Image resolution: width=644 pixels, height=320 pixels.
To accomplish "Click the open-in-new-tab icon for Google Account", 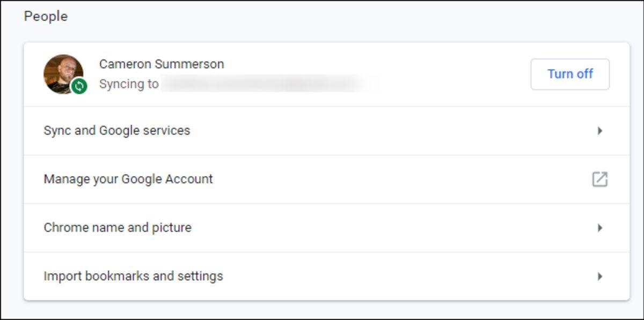I will tap(599, 179).
